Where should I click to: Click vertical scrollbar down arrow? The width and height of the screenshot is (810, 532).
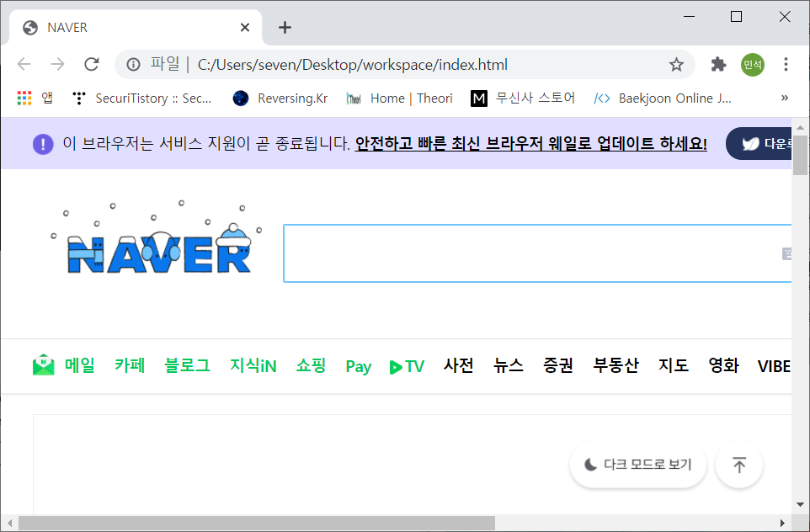point(800,504)
